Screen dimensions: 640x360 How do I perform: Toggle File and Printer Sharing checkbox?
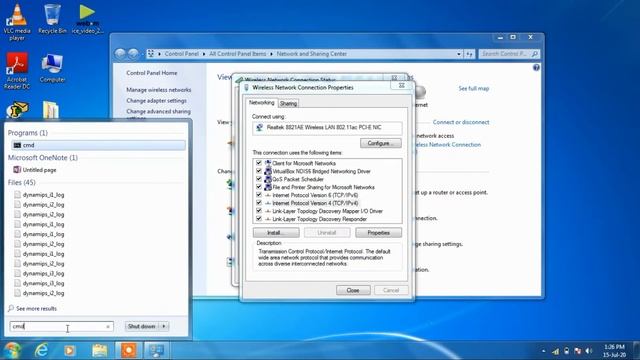coord(259,187)
